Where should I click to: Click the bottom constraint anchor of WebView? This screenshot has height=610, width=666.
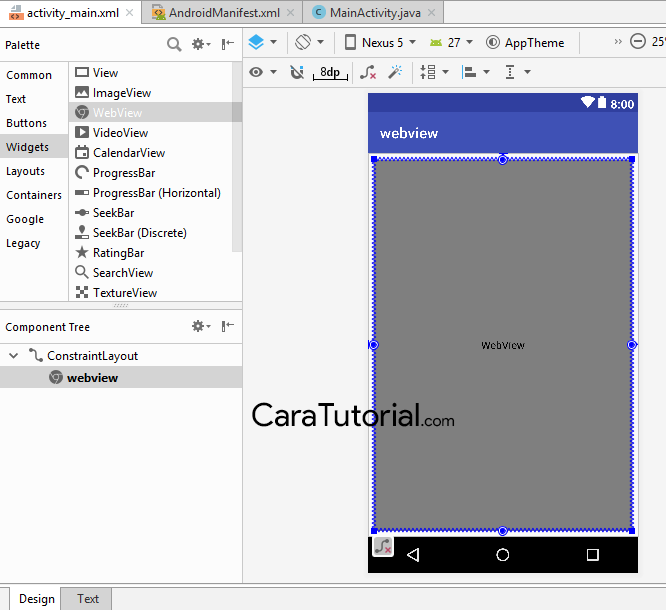coord(503,531)
